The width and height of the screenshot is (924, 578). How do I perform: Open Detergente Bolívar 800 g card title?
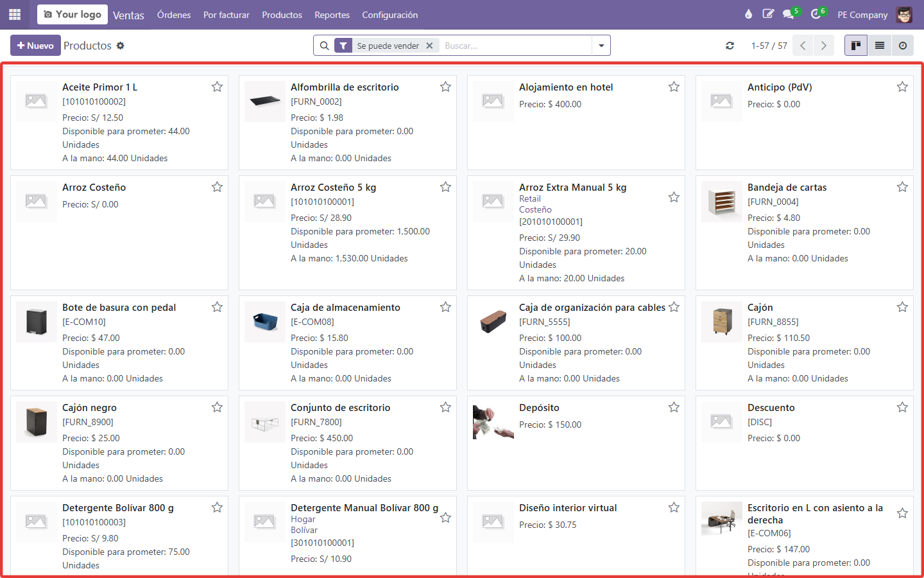coord(118,508)
